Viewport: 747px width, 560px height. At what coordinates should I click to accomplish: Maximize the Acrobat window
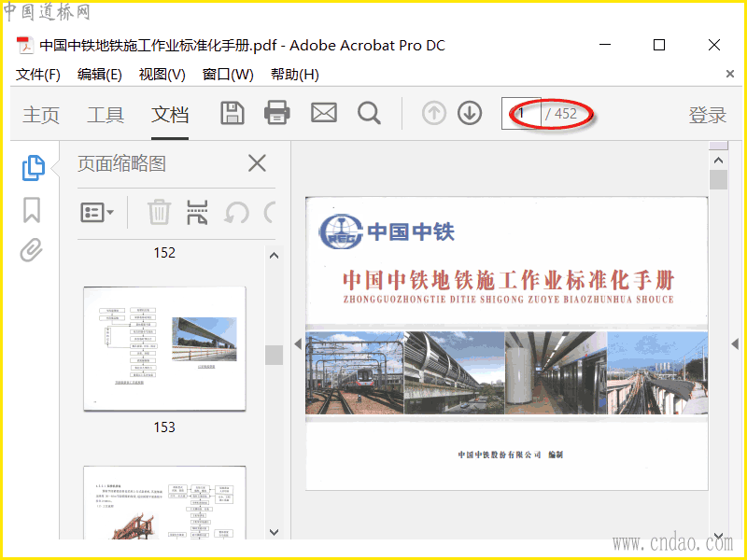(x=659, y=45)
